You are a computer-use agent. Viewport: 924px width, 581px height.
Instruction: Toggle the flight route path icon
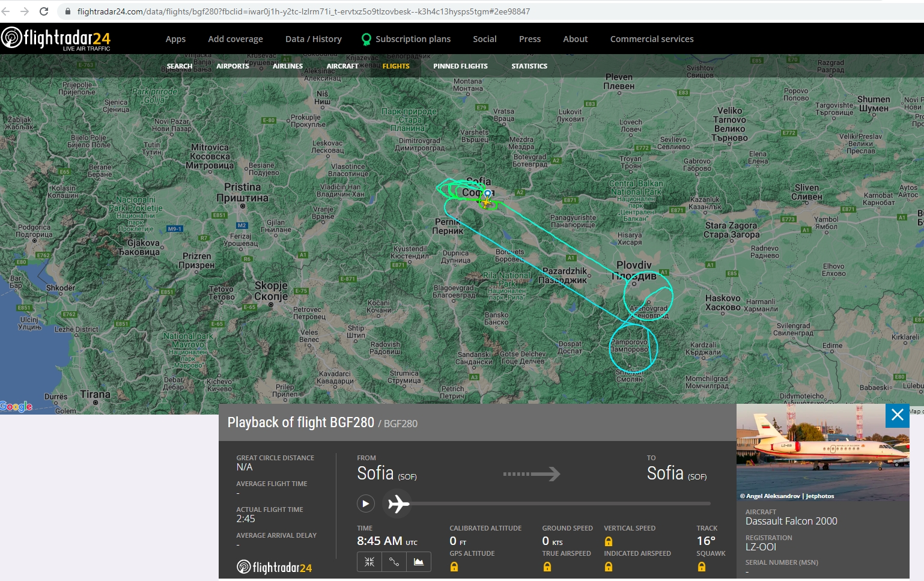click(x=394, y=562)
